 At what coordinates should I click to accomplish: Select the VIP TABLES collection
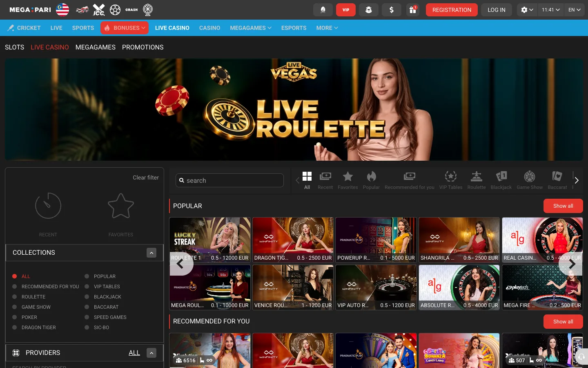102,287
